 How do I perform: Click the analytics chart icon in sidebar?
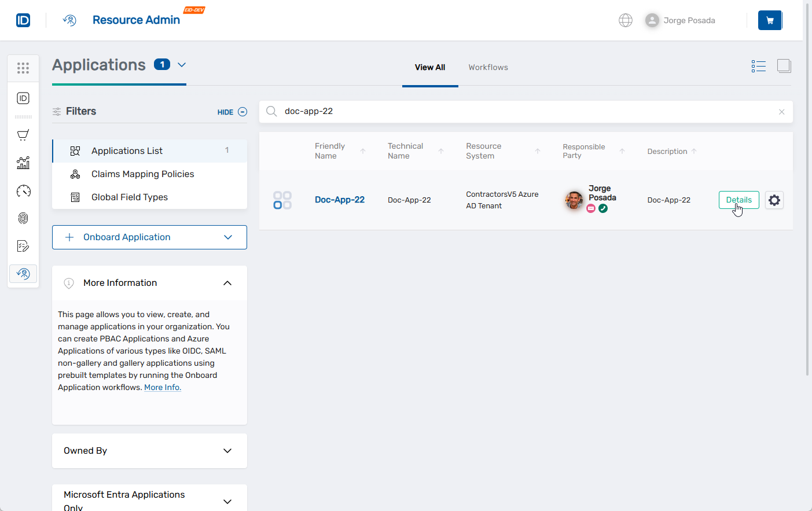pos(23,163)
